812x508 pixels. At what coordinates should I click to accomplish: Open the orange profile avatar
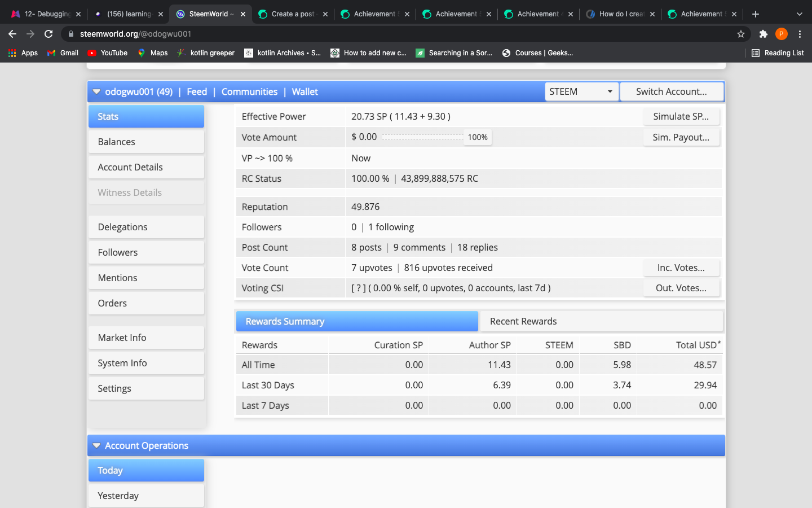[x=782, y=34]
